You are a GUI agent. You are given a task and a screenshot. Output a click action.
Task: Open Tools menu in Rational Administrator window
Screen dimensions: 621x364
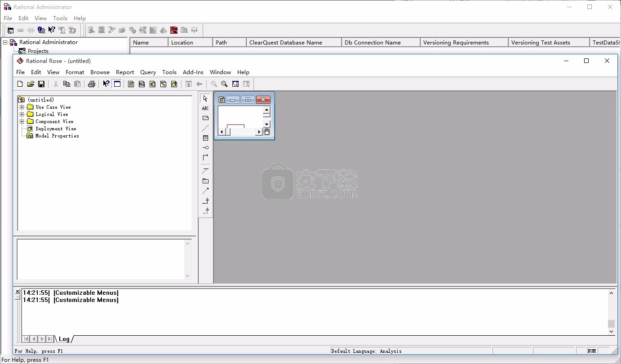pos(60,18)
